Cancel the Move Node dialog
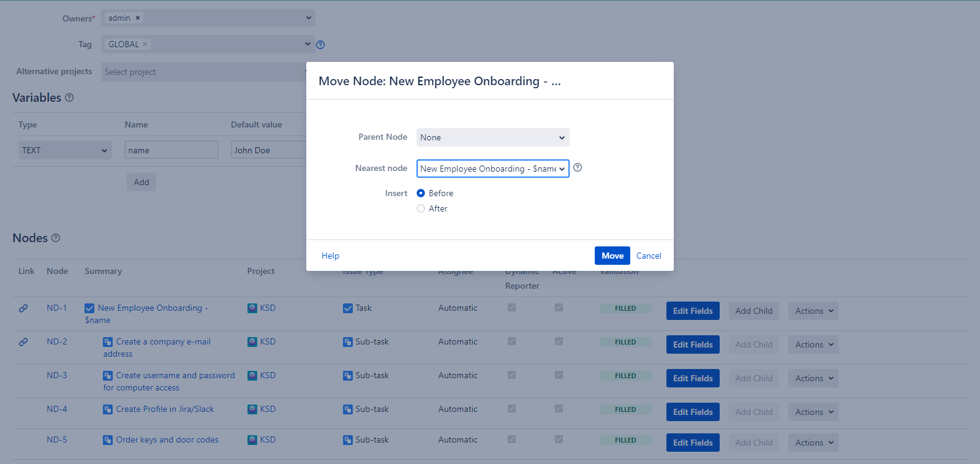The width and height of the screenshot is (980, 464). (649, 256)
